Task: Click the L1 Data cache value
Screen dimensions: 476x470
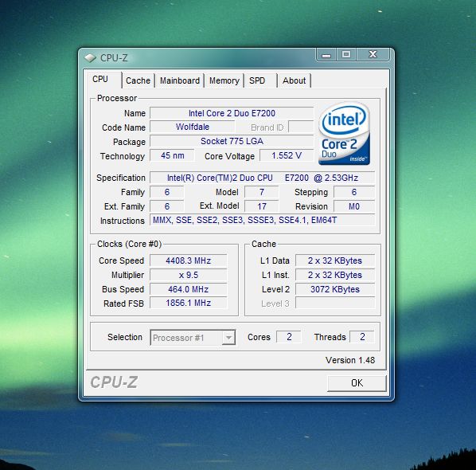Action: coord(335,260)
